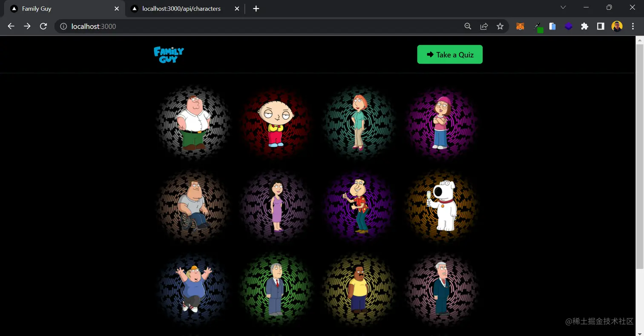644x336 pixels.
Task: Switch to the Family Guy tab
Action: 64,9
